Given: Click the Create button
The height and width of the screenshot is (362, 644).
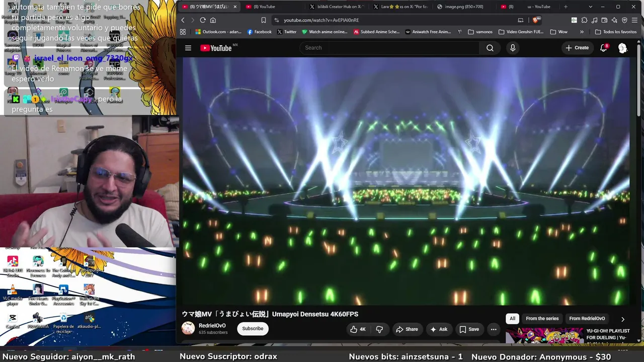Looking at the screenshot, I should point(577,48).
